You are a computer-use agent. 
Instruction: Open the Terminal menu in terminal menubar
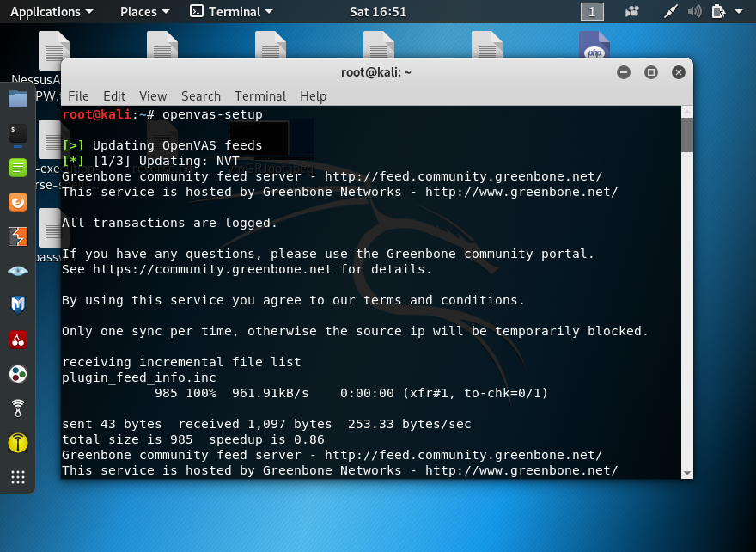[260, 96]
